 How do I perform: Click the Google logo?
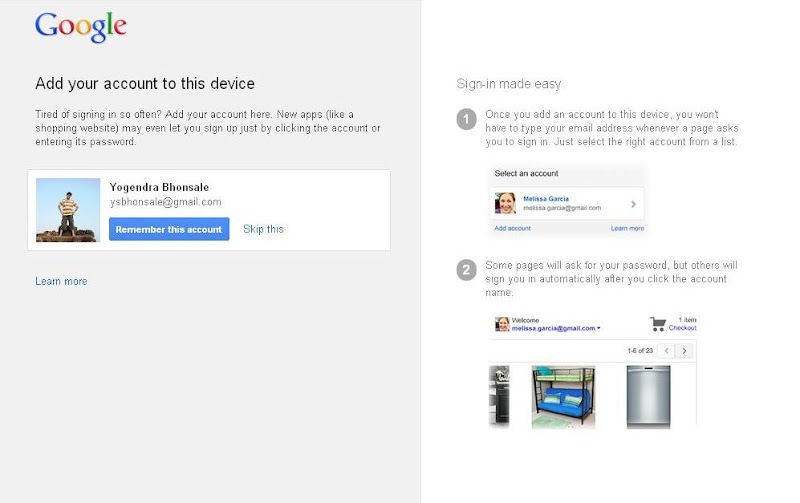80,27
